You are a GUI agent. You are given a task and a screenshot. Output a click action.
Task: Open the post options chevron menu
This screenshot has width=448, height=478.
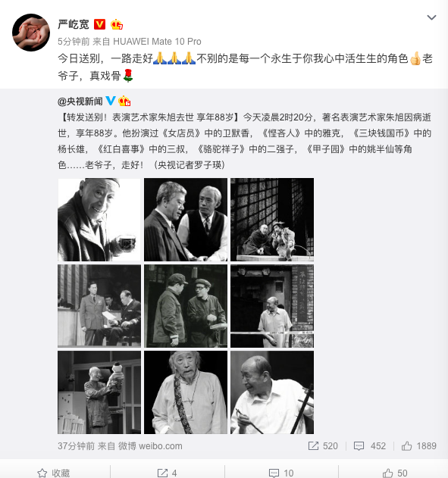431,17
